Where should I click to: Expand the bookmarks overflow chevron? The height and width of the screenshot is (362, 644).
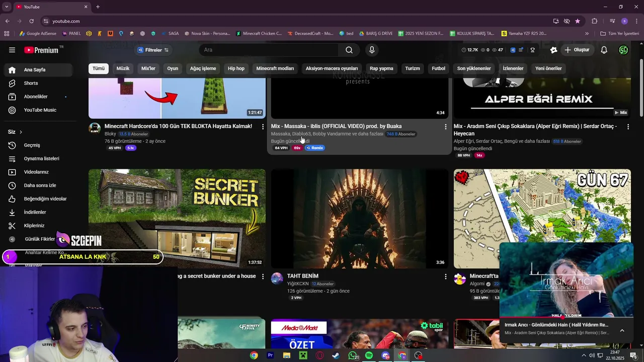[x=587, y=34]
